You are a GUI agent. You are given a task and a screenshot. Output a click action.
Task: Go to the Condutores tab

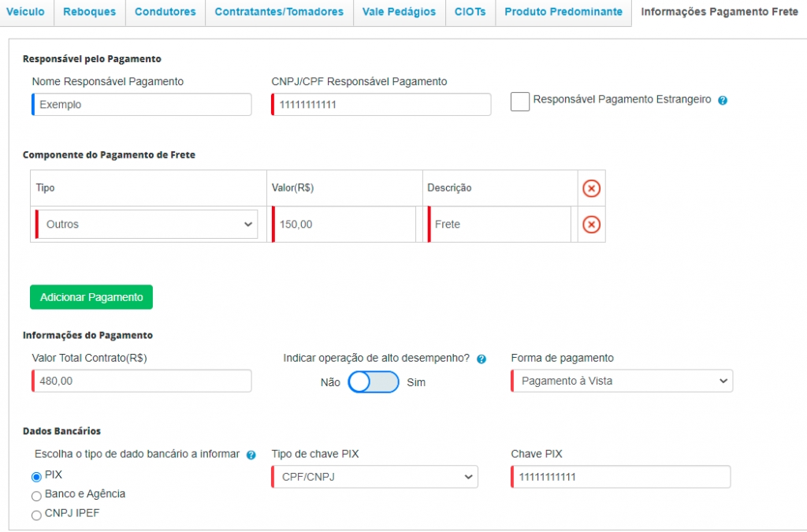point(165,13)
